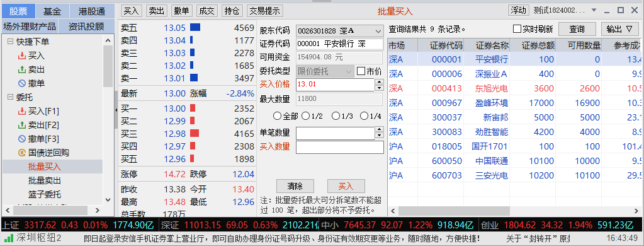Image resolution: width=644 pixels, height=246 pixels.
Task: Click the 交易提示 toolbar button
Action: coord(265,11)
